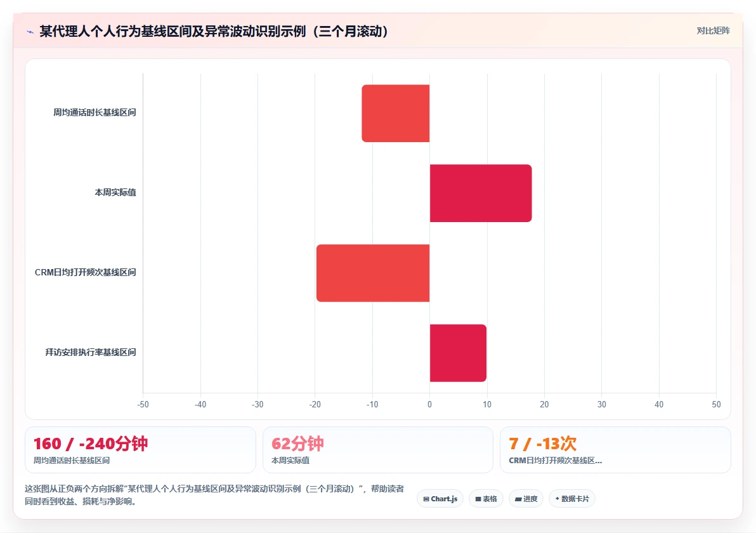The image size is (756, 533).
Task: Click the 周均通话时长基线区间 negative bar
Action: 395,114
